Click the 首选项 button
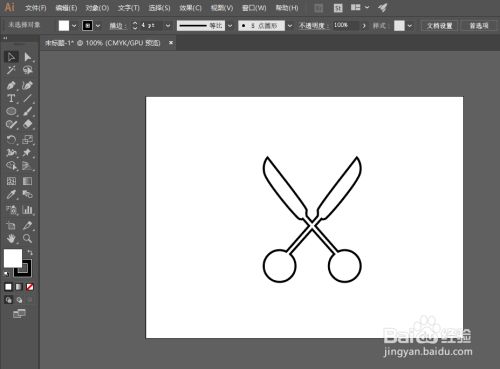 pyautogui.click(x=479, y=25)
